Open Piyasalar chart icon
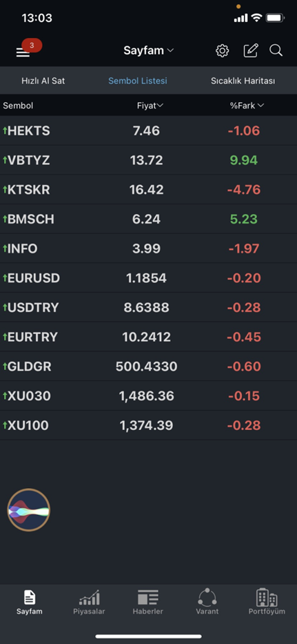Image resolution: width=297 pixels, height=644 pixels. [x=89, y=597]
